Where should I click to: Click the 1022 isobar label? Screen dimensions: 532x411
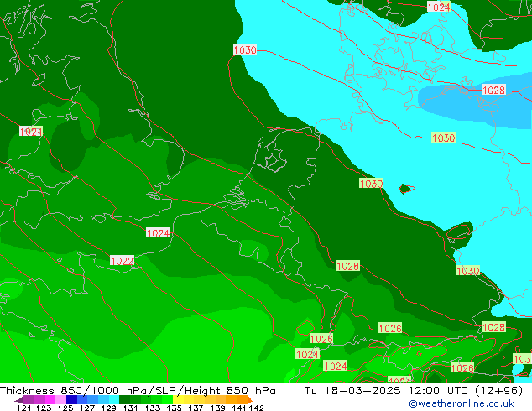(x=123, y=261)
